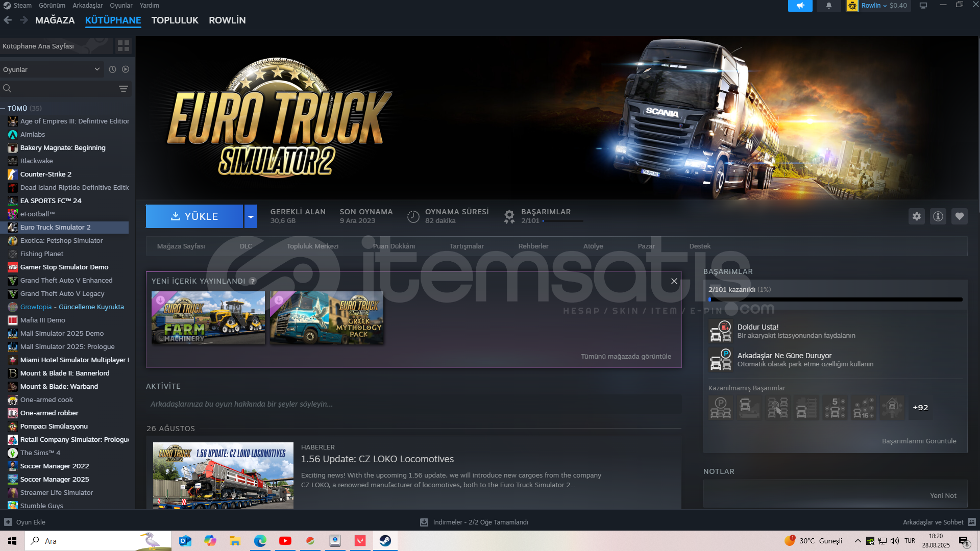The width and height of the screenshot is (980, 551).
Task: Open the Atölye workshop tab
Action: pyautogui.click(x=593, y=246)
